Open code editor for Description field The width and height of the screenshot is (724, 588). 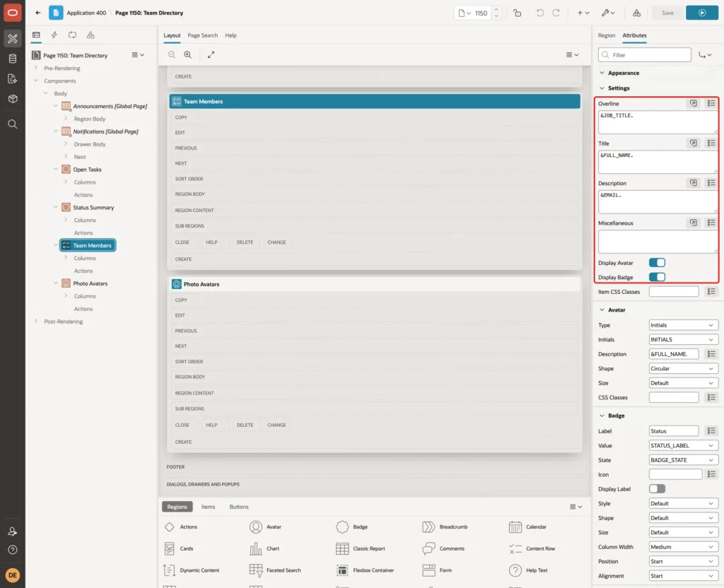coord(694,183)
